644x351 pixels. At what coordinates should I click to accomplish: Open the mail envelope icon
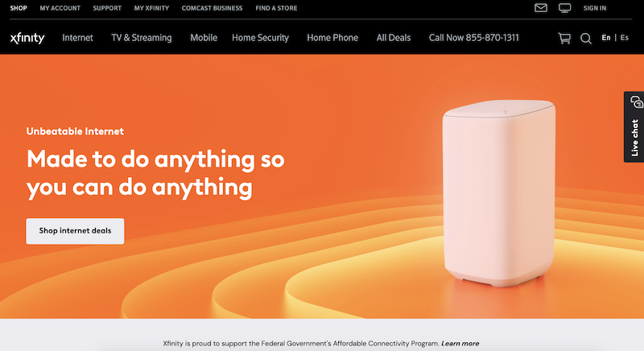pos(540,8)
